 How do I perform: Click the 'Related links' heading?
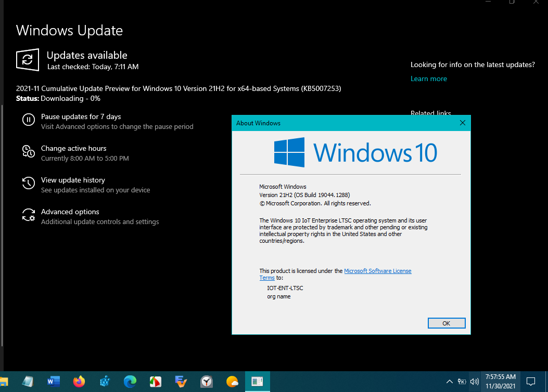(430, 113)
